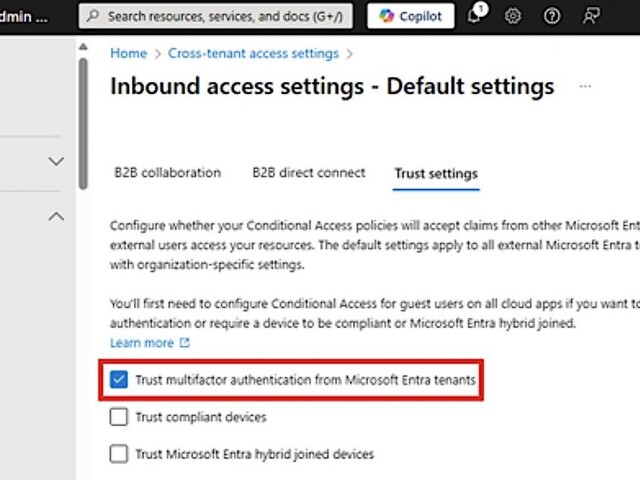
Task: Click the help question mark icon
Action: (552, 16)
